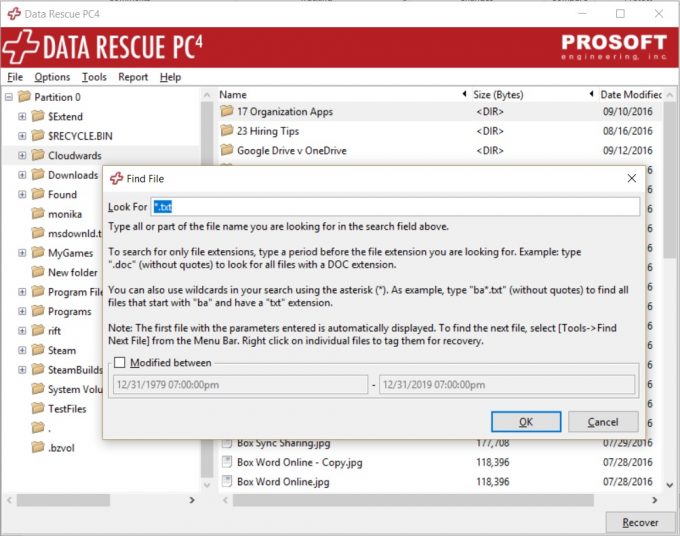Screen dimensions: 680x536
Task: Select the Cloudwards folder icon
Action: click(x=38, y=155)
